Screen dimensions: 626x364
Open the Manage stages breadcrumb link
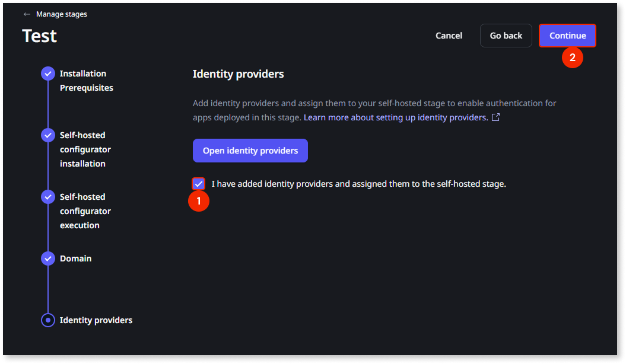click(62, 14)
